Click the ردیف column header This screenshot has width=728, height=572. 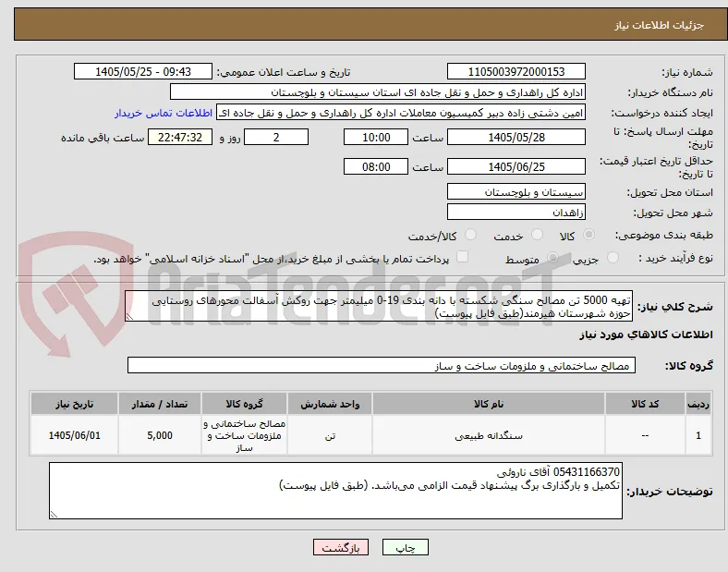(x=698, y=404)
